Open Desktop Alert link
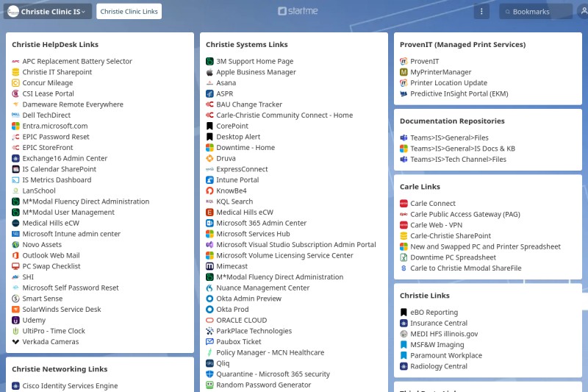588x392 pixels. coord(238,137)
